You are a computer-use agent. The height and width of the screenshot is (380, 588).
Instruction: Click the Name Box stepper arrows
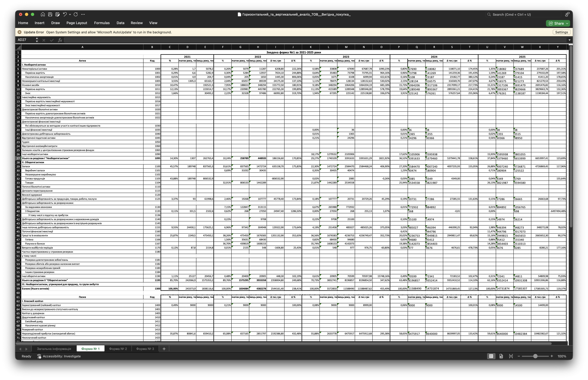pyautogui.click(x=37, y=40)
